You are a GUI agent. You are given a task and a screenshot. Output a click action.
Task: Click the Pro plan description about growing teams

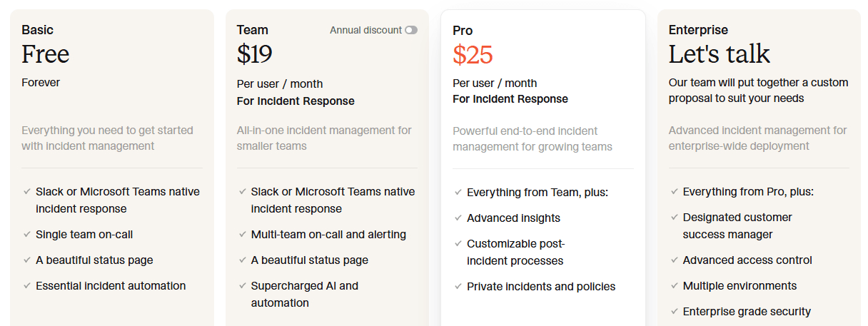(533, 139)
